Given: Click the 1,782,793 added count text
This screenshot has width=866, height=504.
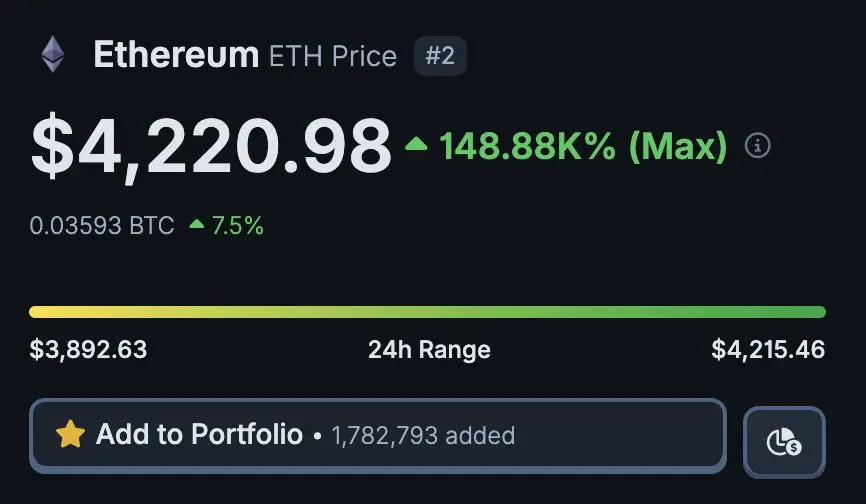Looking at the screenshot, I should tap(423, 436).
